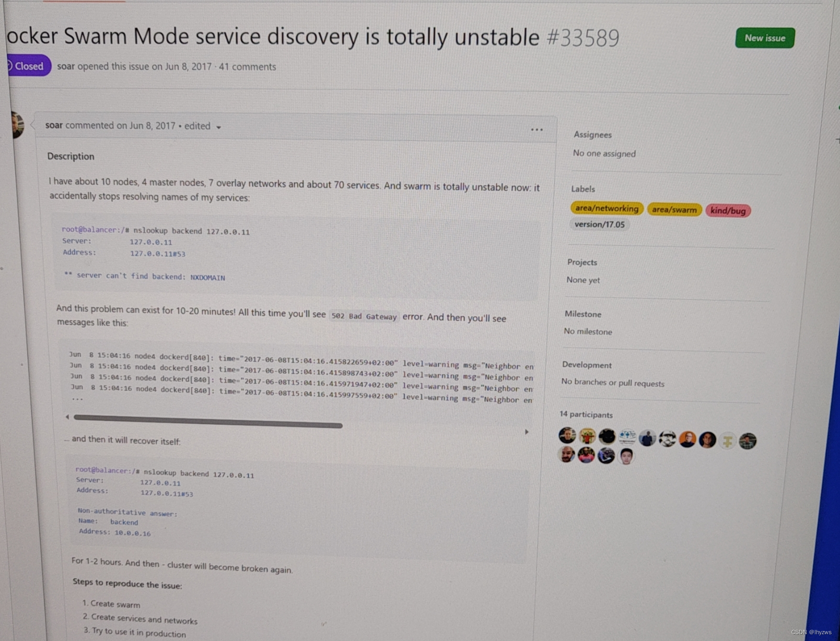
Task: Open soar's profile link in issue header
Action: 66,66
